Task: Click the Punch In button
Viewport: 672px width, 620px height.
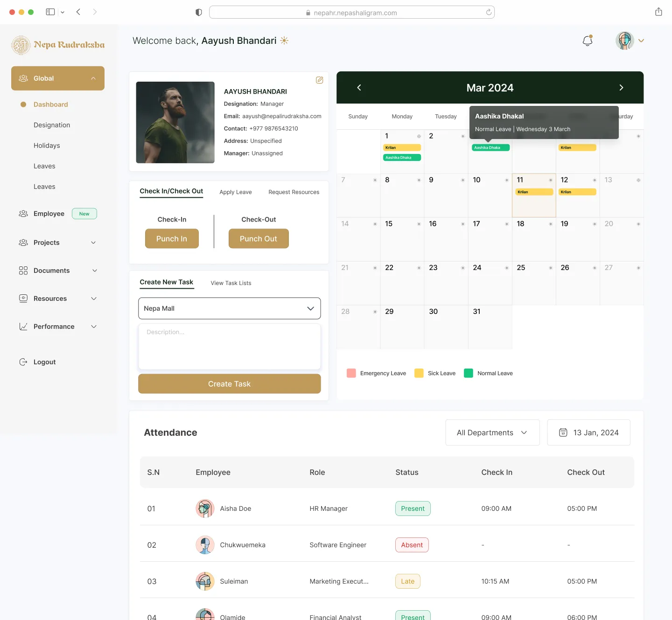Action: point(172,238)
